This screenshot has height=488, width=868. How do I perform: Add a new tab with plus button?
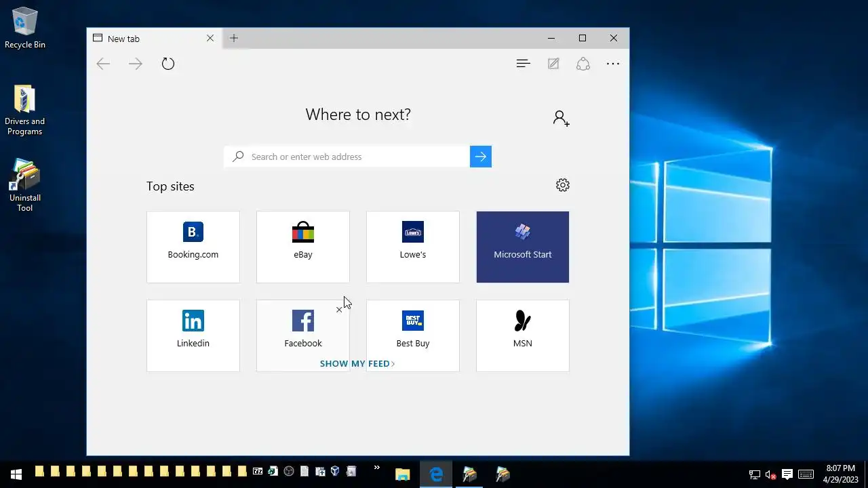coord(234,38)
